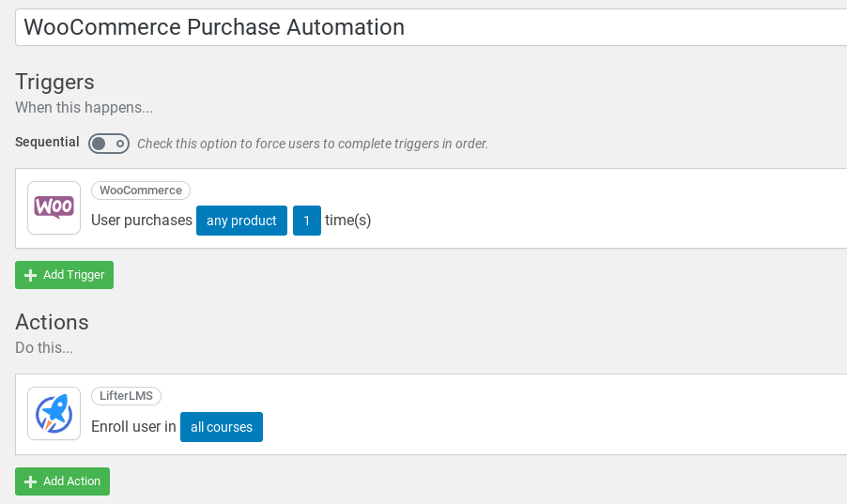Click the Triggers section heading
The image size is (847, 504).
tap(54, 82)
